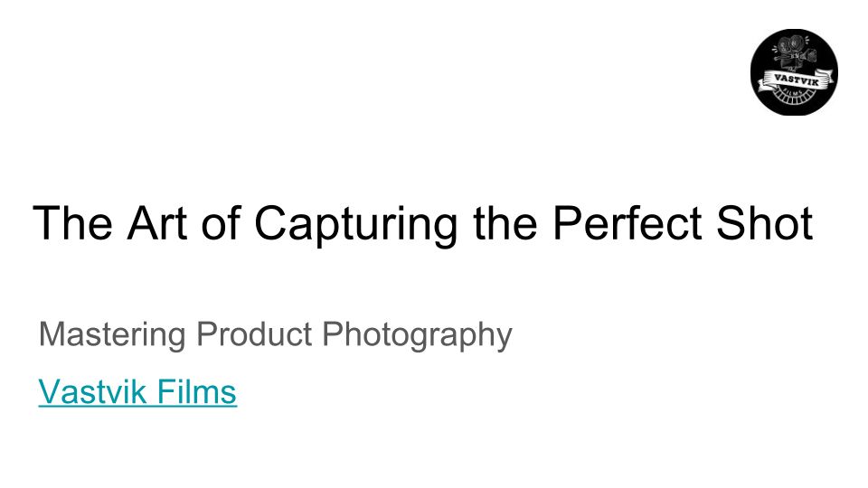Select the subtitle "Mastering Product Photography"
The width and height of the screenshot is (868, 488).
[275, 335]
